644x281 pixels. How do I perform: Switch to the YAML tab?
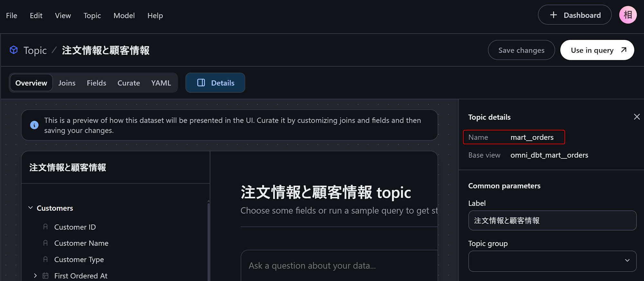(x=161, y=83)
